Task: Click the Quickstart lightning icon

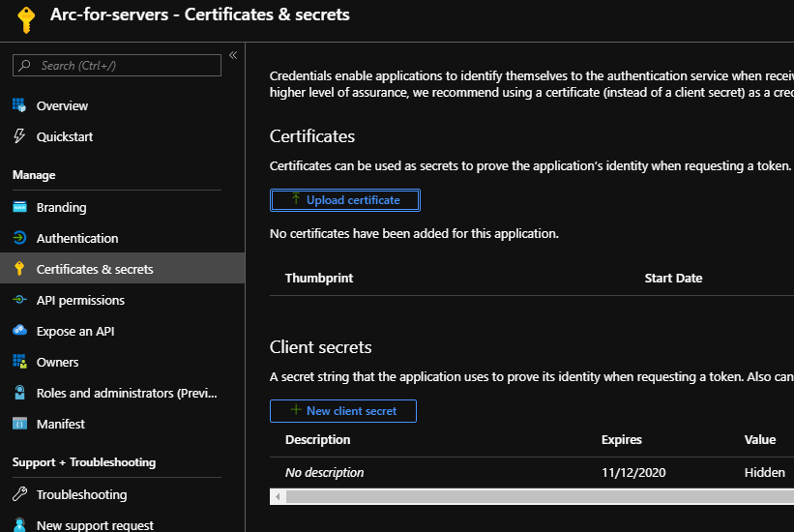Action: coord(19,136)
